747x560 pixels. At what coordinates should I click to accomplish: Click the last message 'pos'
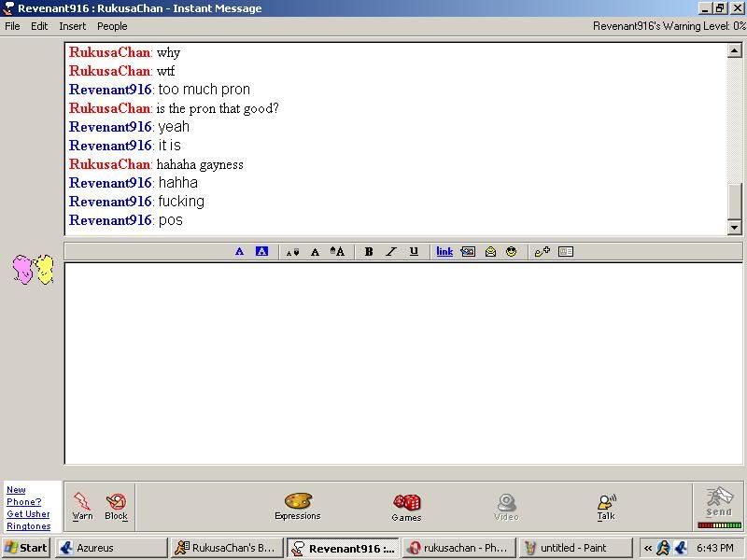(171, 220)
